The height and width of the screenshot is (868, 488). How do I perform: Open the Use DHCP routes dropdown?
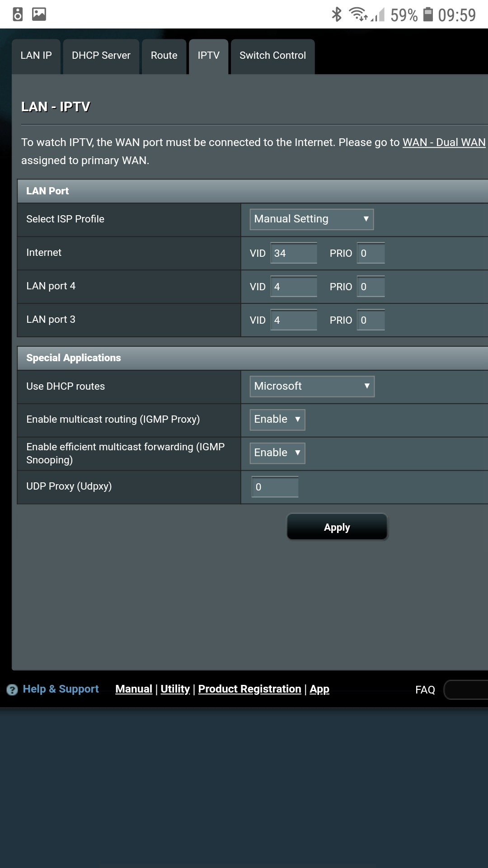click(312, 387)
